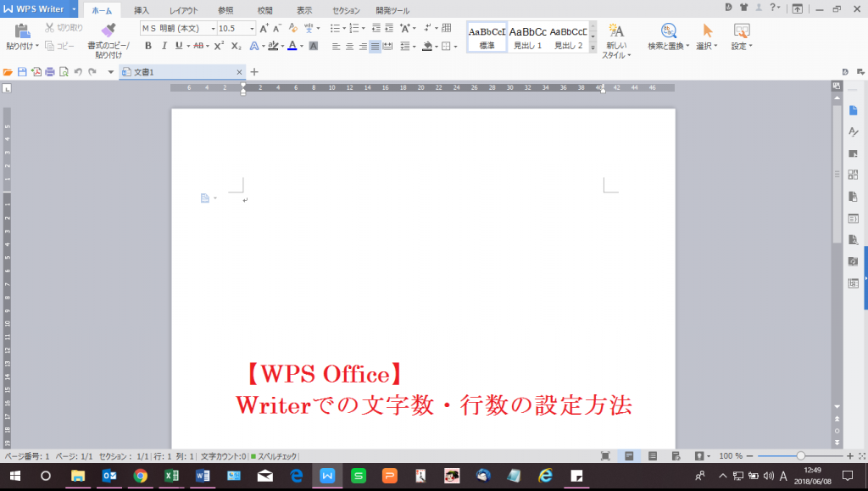The height and width of the screenshot is (491, 868).
Task: Open 検索と置換 (find and replace)
Action: [x=669, y=36]
